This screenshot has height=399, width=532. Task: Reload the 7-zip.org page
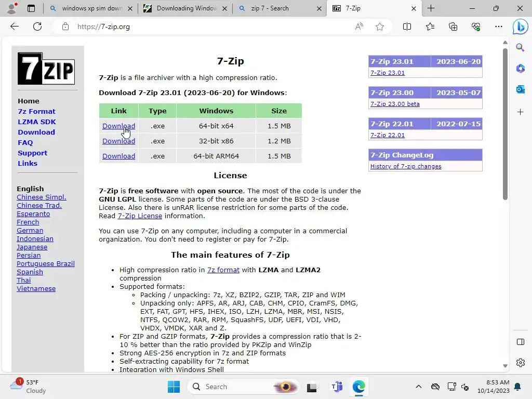pyautogui.click(x=37, y=26)
